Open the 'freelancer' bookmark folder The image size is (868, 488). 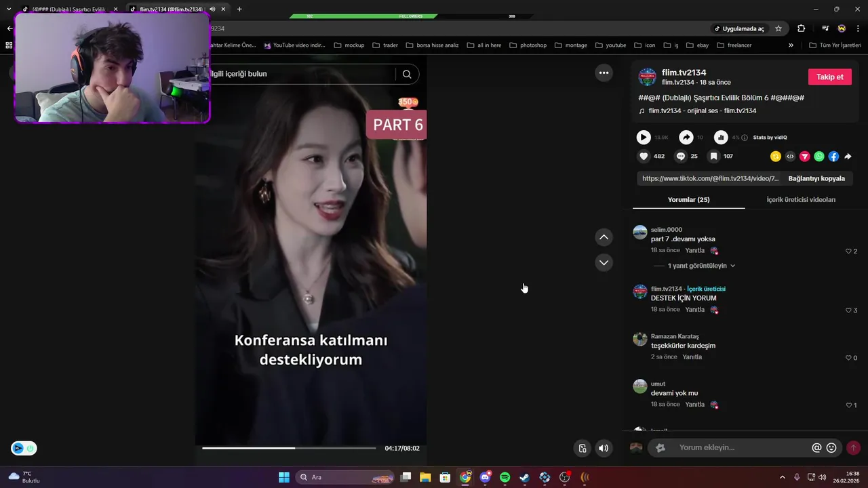(734, 45)
